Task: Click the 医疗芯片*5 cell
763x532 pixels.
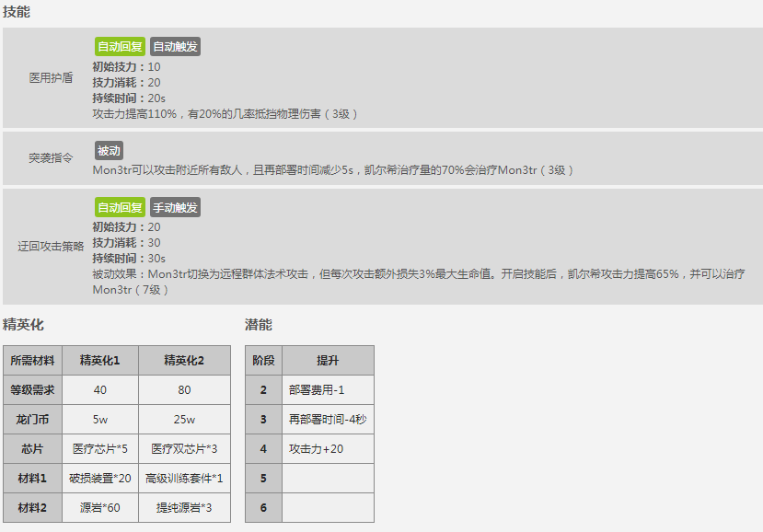Action: point(100,448)
